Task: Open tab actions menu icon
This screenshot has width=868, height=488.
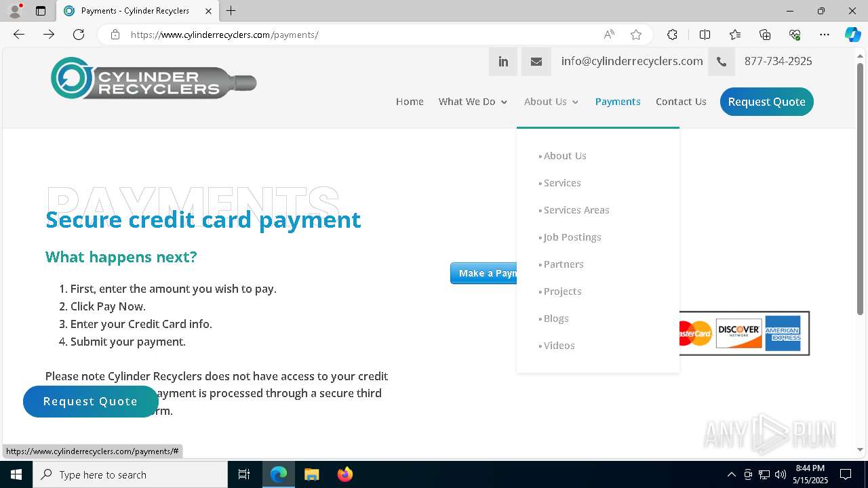Action: point(41,11)
